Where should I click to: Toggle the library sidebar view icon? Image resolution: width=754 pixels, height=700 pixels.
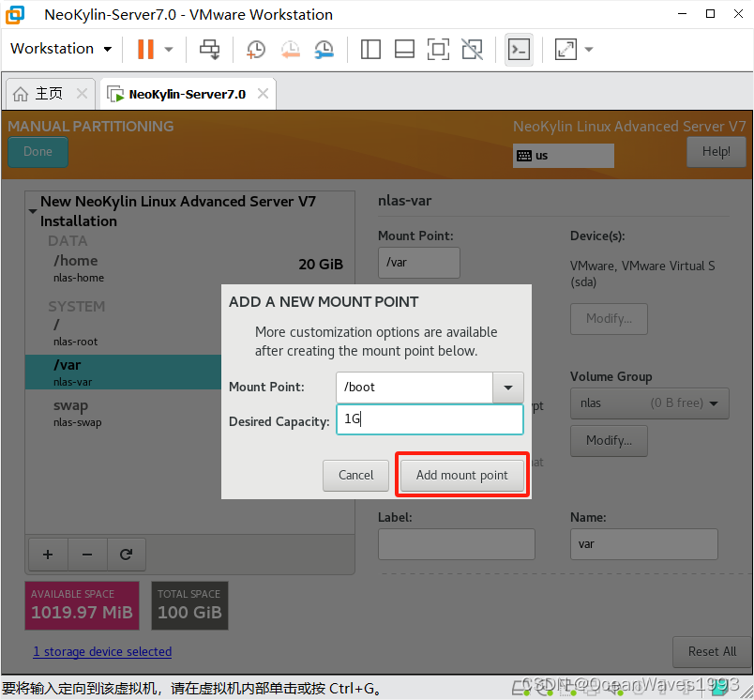[370, 49]
